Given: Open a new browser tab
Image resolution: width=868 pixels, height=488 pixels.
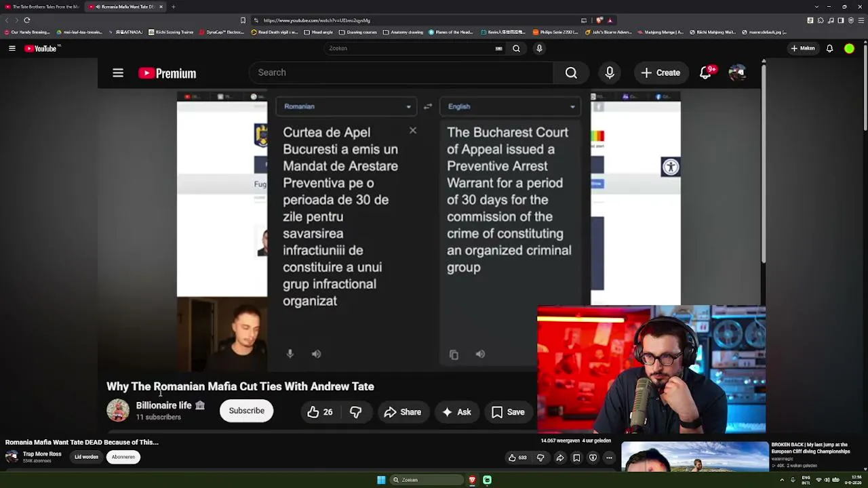Looking at the screenshot, I should (174, 7).
